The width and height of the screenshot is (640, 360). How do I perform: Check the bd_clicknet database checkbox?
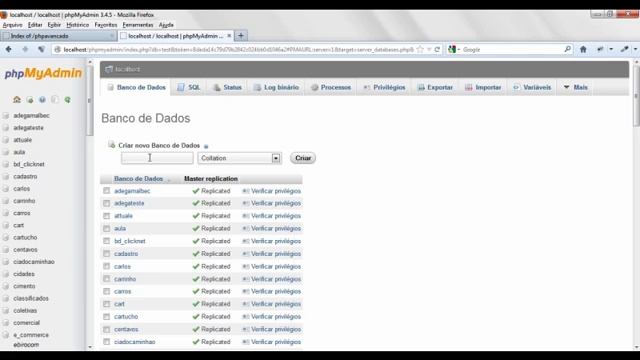pyautogui.click(x=107, y=241)
